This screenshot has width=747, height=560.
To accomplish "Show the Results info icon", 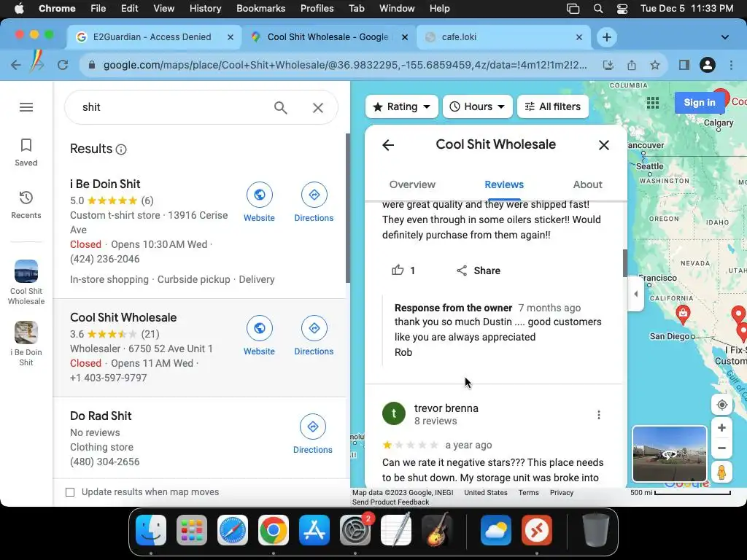I will coord(122,149).
